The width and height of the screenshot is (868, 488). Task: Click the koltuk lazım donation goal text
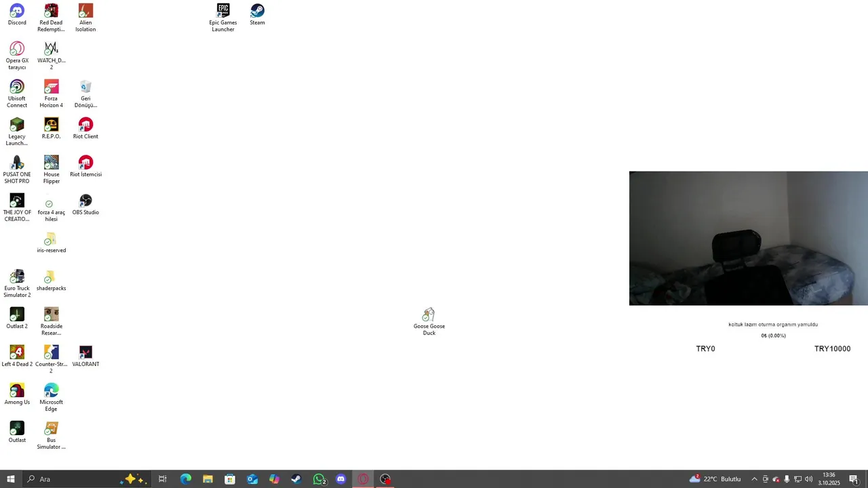773,325
